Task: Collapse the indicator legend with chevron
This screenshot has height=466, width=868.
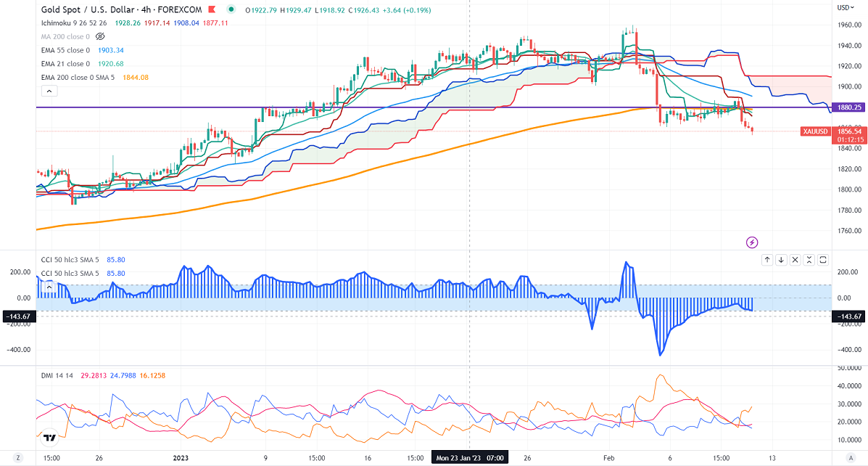Action: pyautogui.click(x=49, y=91)
